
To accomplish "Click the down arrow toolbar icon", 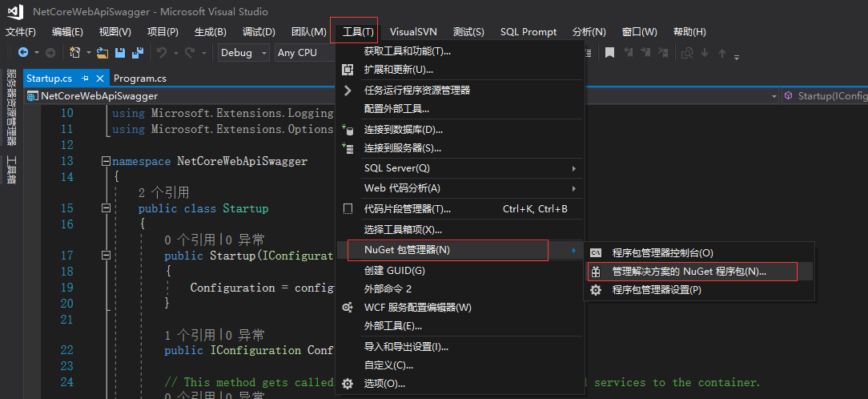I will [x=705, y=53].
